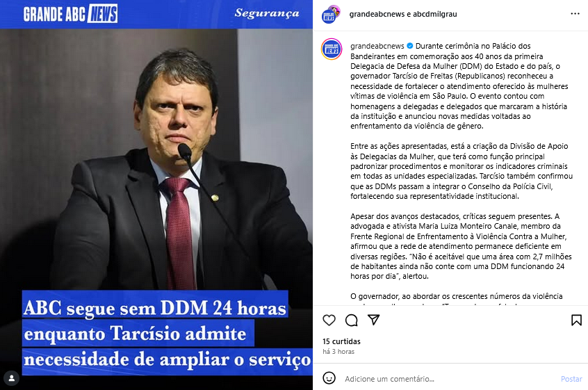588x390 pixels.
Task: Click the Segurança category label on image
Action: (x=267, y=13)
